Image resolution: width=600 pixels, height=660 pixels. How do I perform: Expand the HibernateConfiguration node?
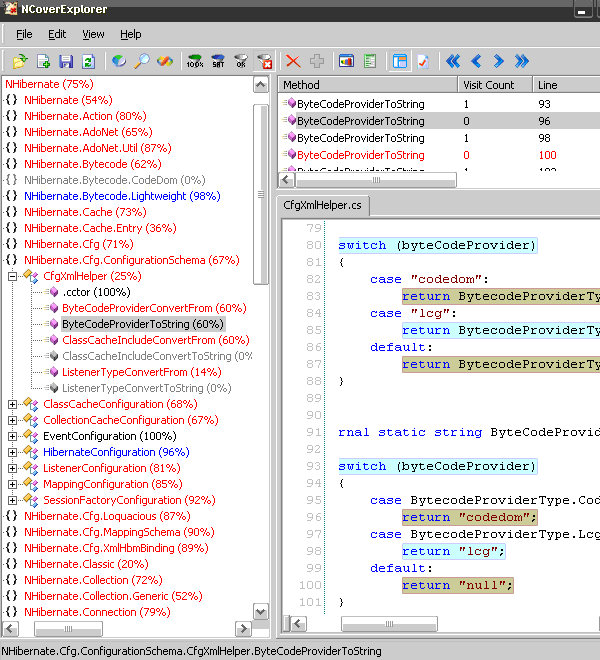point(12,452)
